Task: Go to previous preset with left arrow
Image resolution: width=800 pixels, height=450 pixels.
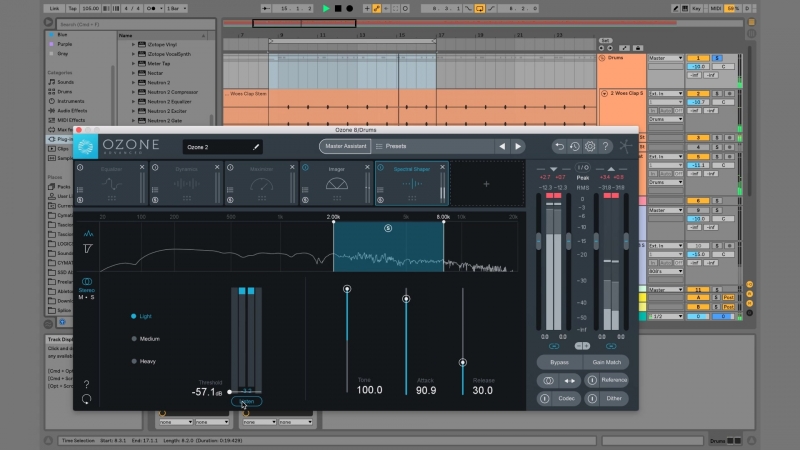Action: [x=502, y=146]
